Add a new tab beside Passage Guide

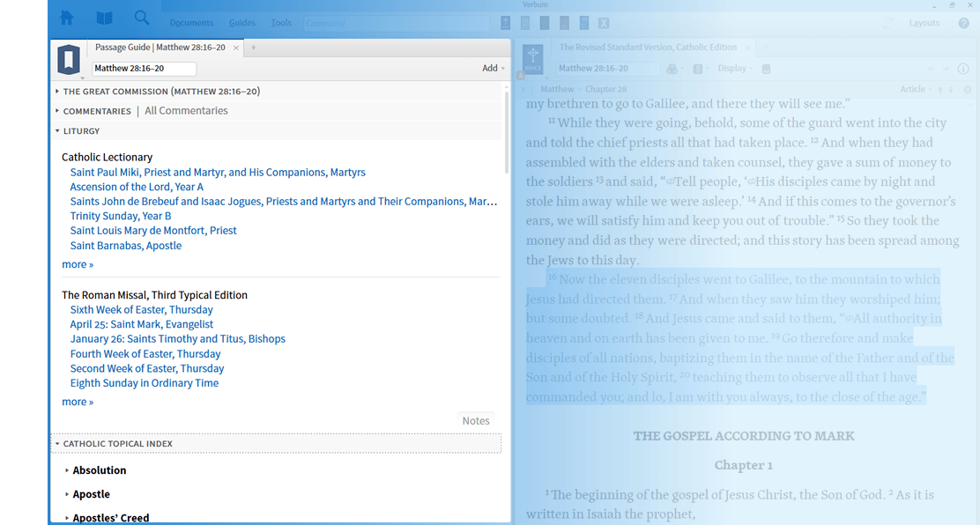(253, 48)
